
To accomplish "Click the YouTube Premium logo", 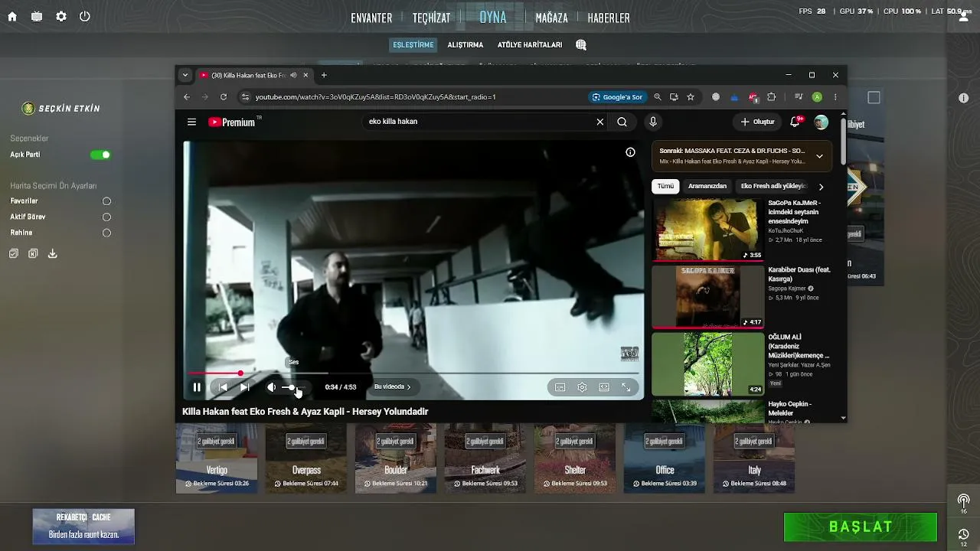I will pos(233,122).
